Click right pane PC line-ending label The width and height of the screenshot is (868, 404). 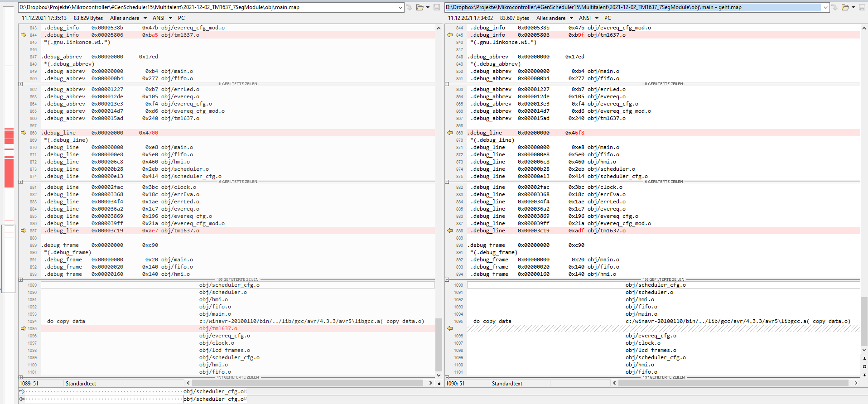coord(608,18)
